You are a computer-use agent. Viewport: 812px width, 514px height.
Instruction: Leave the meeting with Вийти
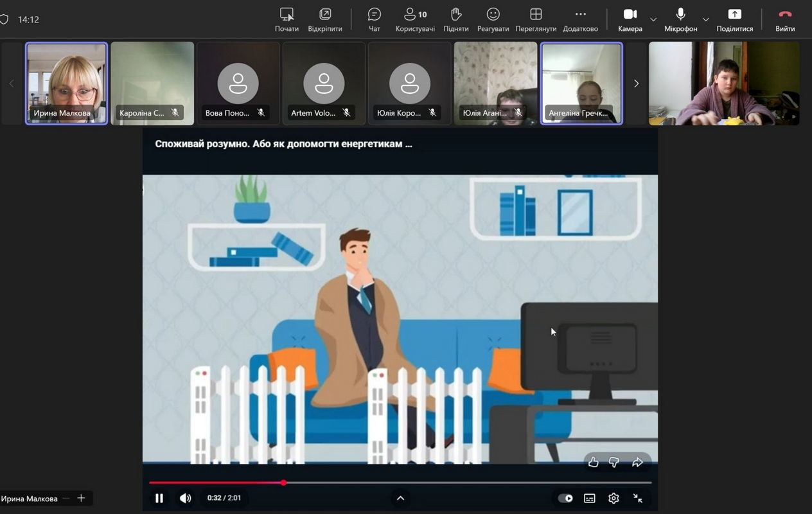coord(784,19)
